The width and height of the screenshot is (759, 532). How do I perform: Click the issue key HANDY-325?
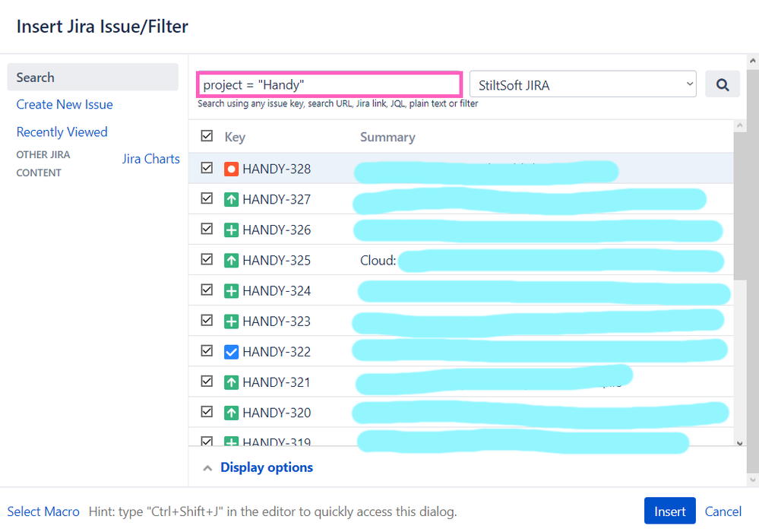coord(277,261)
